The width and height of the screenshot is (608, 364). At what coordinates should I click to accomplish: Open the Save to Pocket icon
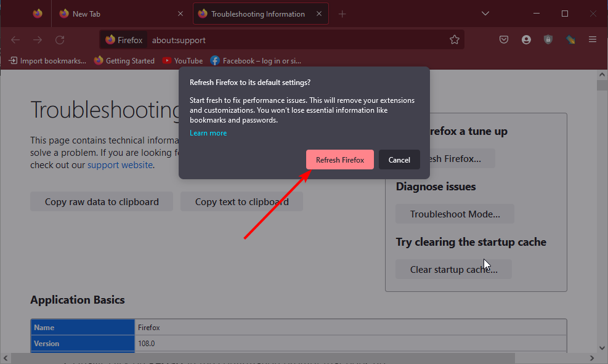[x=504, y=39]
